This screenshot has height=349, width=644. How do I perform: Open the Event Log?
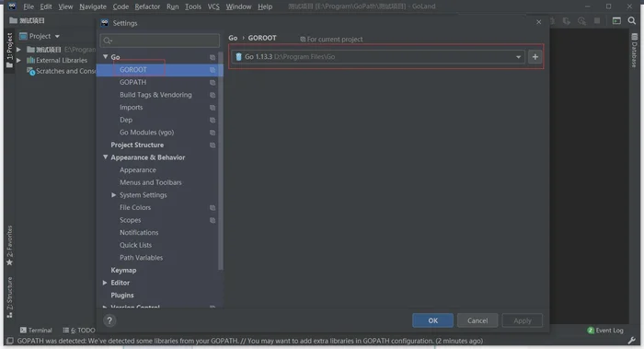coord(605,330)
